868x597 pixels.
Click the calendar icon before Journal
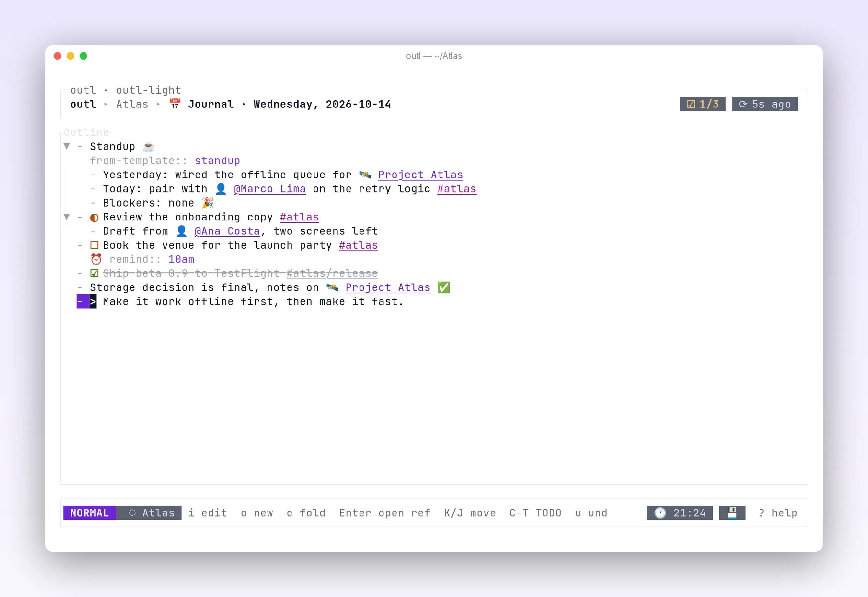point(175,104)
